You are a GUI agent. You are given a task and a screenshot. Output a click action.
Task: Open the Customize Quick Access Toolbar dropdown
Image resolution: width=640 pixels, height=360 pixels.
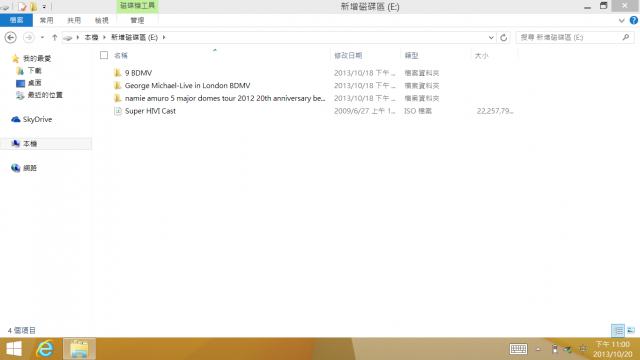[44, 7]
